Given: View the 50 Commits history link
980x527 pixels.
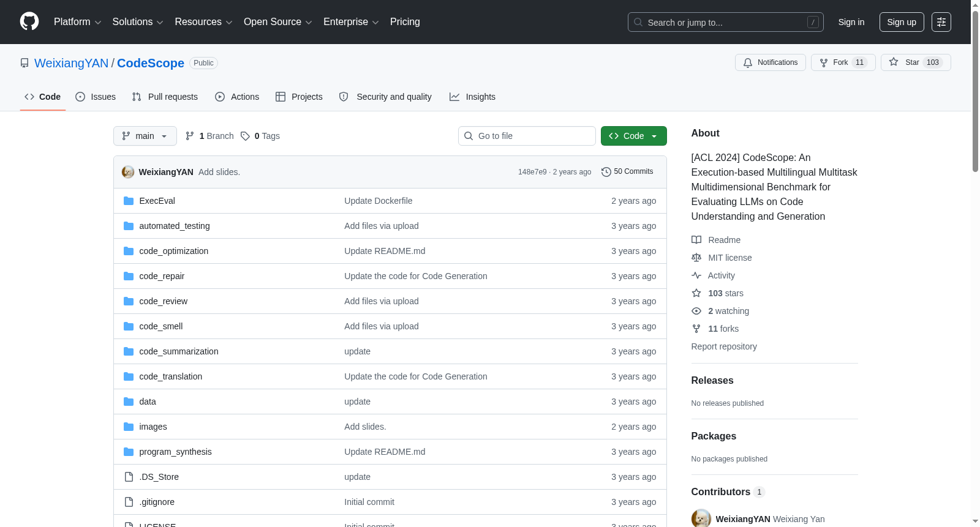Looking at the screenshot, I should click(x=627, y=171).
